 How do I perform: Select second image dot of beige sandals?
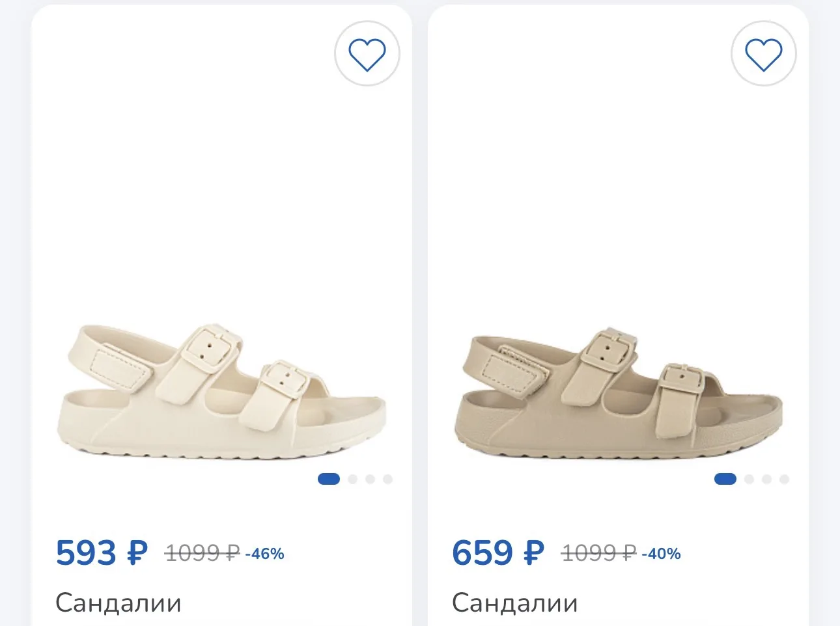click(x=749, y=480)
